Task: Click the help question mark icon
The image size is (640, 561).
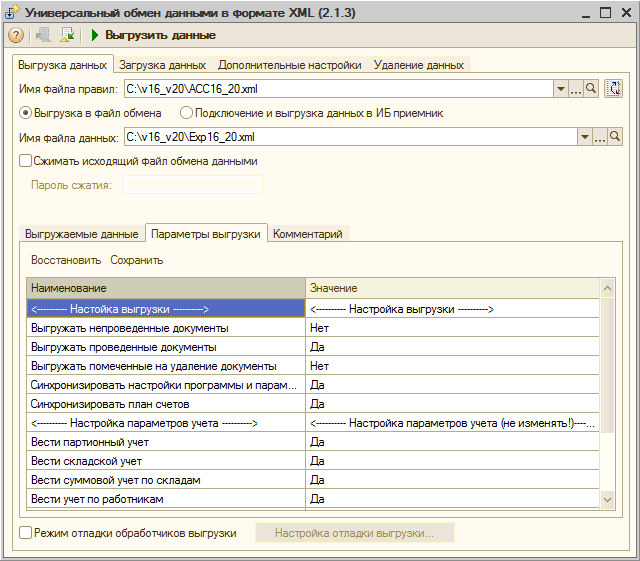Action: tap(16, 35)
